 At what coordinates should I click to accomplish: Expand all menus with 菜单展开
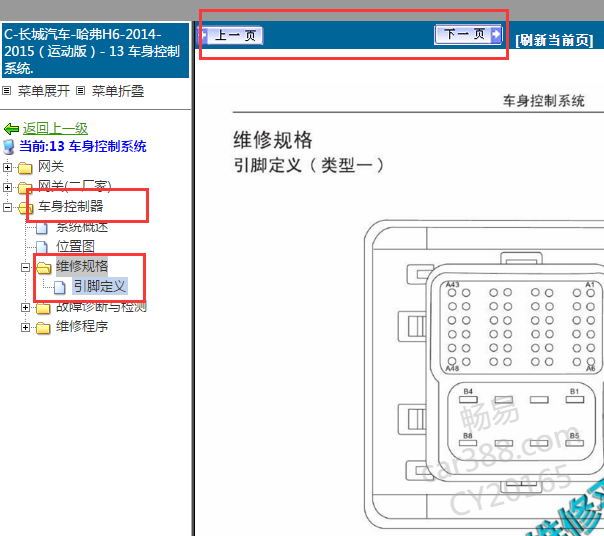click(44, 91)
